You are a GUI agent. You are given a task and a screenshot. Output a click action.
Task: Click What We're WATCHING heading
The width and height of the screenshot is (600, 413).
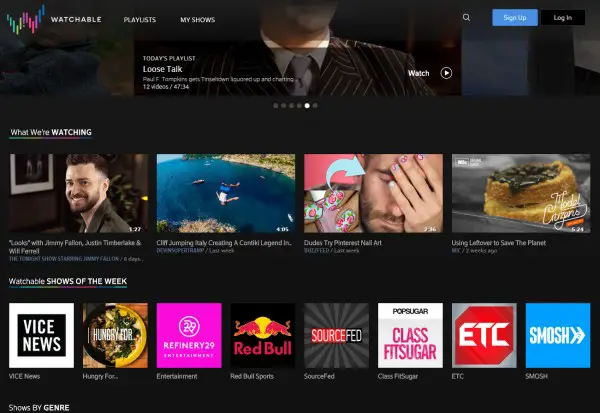pyautogui.click(x=51, y=132)
